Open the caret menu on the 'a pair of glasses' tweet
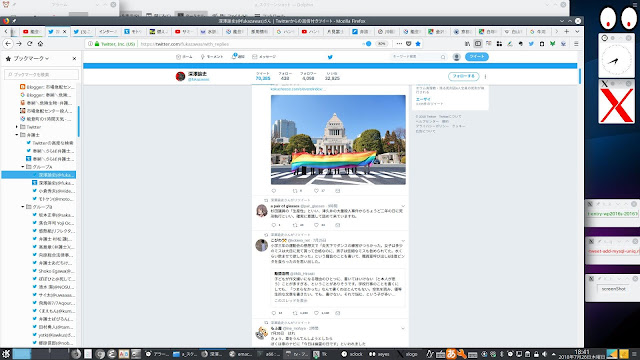 click(x=403, y=206)
